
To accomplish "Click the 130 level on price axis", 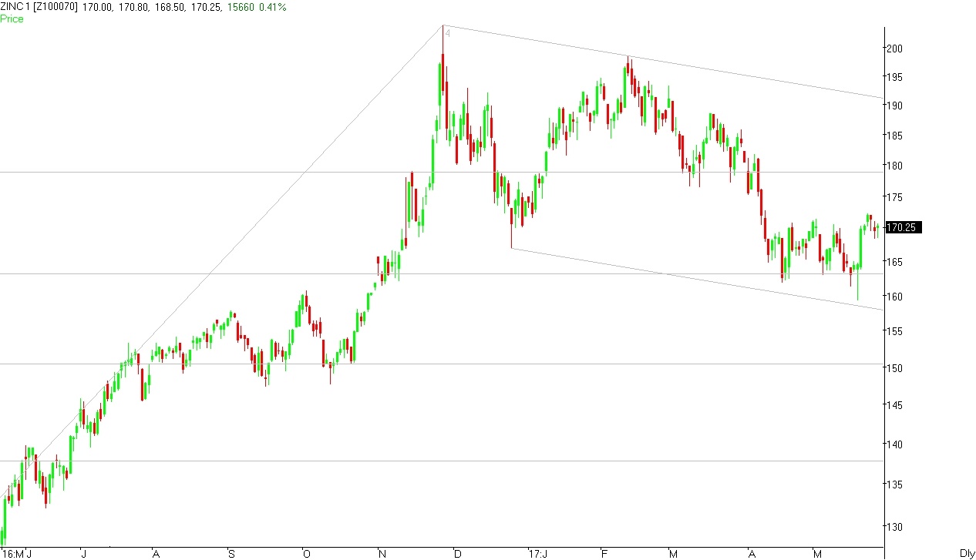I will point(894,528).
